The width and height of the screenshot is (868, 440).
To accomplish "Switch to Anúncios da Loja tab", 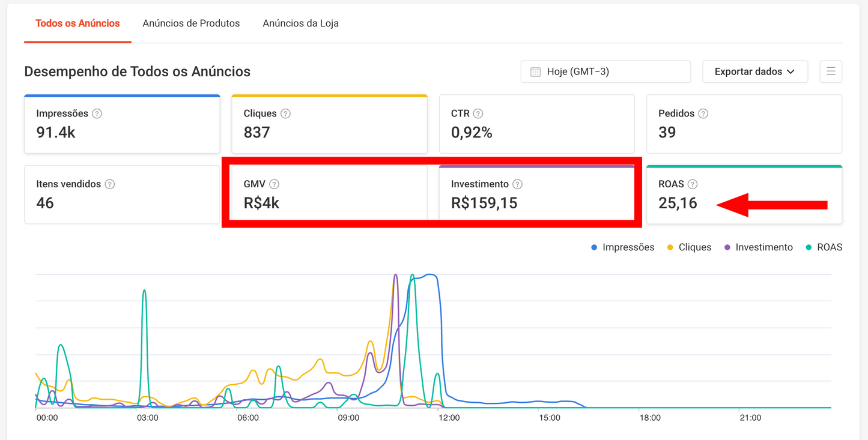I will [x=300, y=23].
